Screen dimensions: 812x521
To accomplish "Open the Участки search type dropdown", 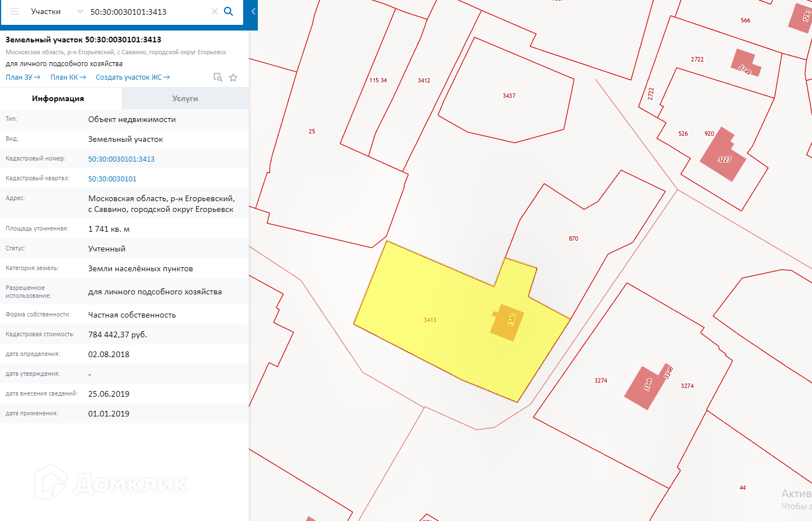I will click(57, 11).
